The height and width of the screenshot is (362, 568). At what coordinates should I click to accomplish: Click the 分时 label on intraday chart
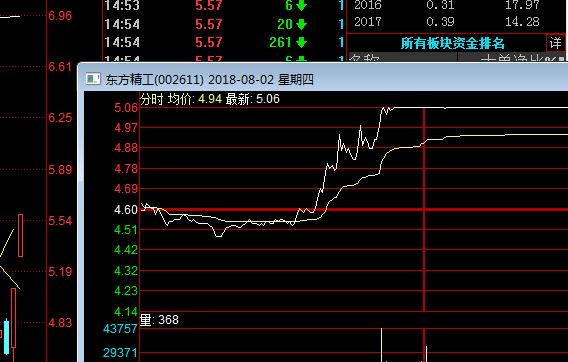pos(152,99)
